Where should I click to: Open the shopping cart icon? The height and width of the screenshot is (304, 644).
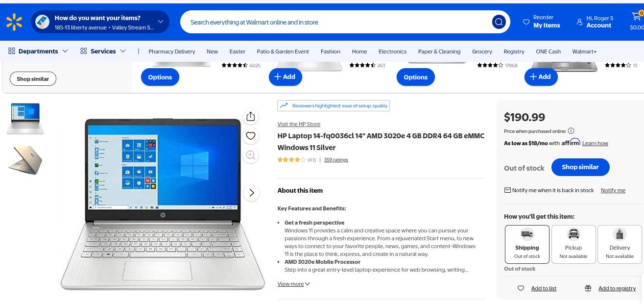coord(637,18)
